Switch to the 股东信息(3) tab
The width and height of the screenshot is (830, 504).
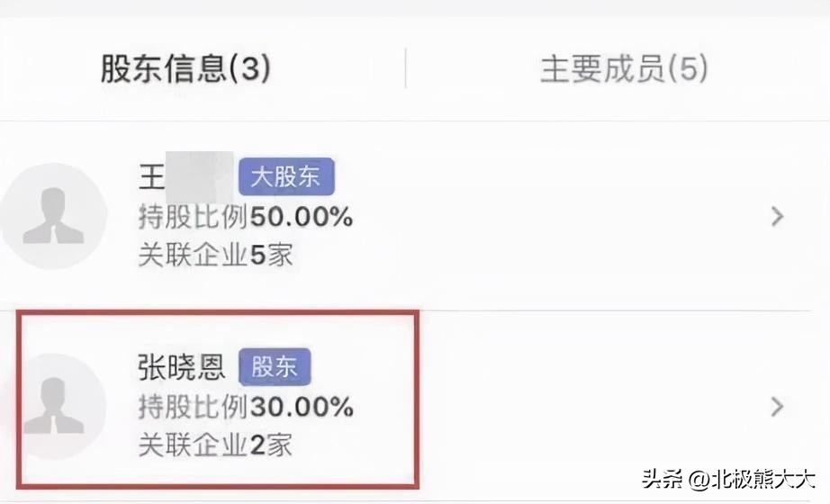(x=185, y=69)
